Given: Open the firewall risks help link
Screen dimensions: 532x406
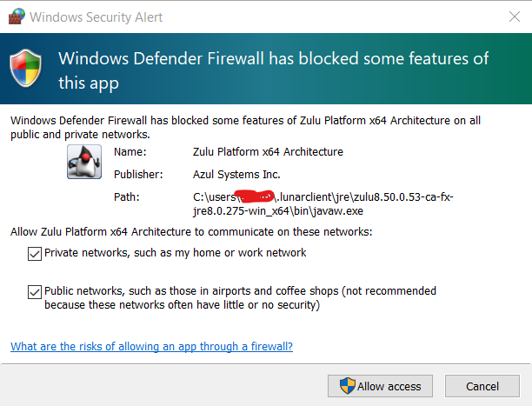Looking at the screenshot, I should [x=151, y=346].
